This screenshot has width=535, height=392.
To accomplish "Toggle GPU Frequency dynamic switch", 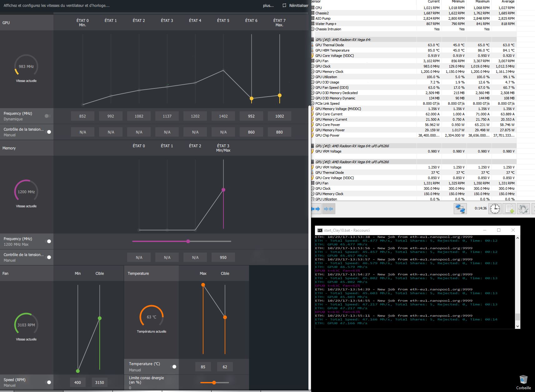I will pos(47,116).
